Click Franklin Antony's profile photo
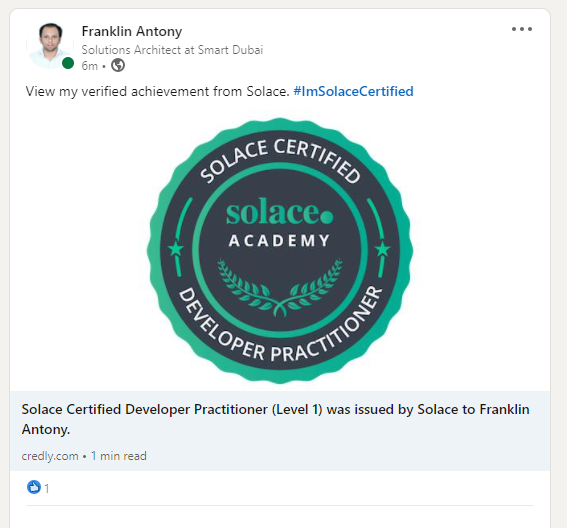This screenshot has height=528, width=567. 50,46
